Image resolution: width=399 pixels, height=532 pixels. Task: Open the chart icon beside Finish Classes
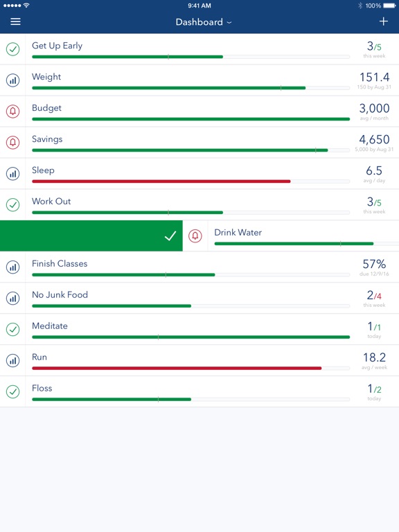(13, 267)
